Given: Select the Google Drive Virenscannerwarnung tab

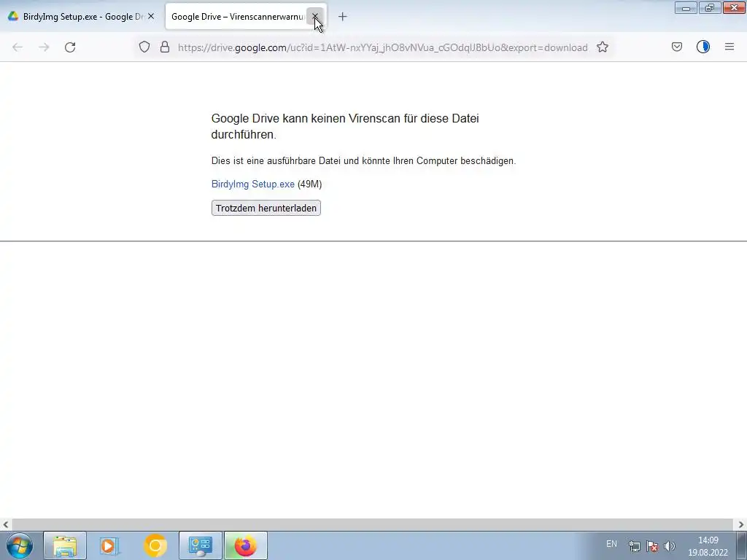Looking at the screenshot, I should coord(237,17).
